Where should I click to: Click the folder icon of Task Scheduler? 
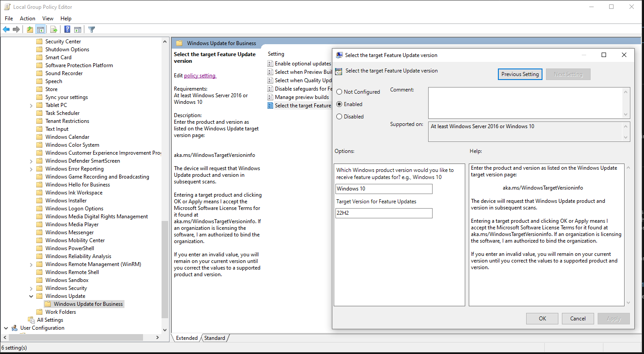pos(39,113)
